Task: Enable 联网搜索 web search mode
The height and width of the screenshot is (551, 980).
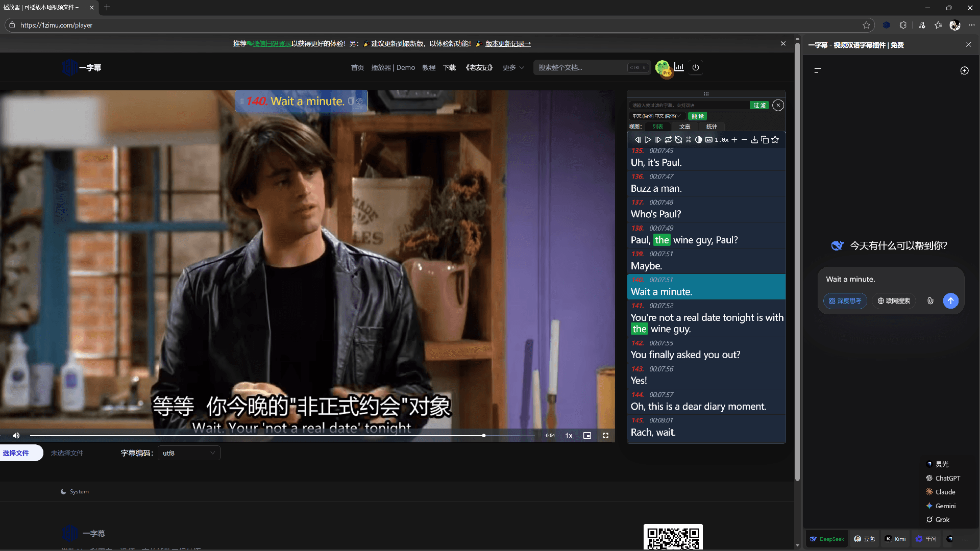Action: click(894, 300)
